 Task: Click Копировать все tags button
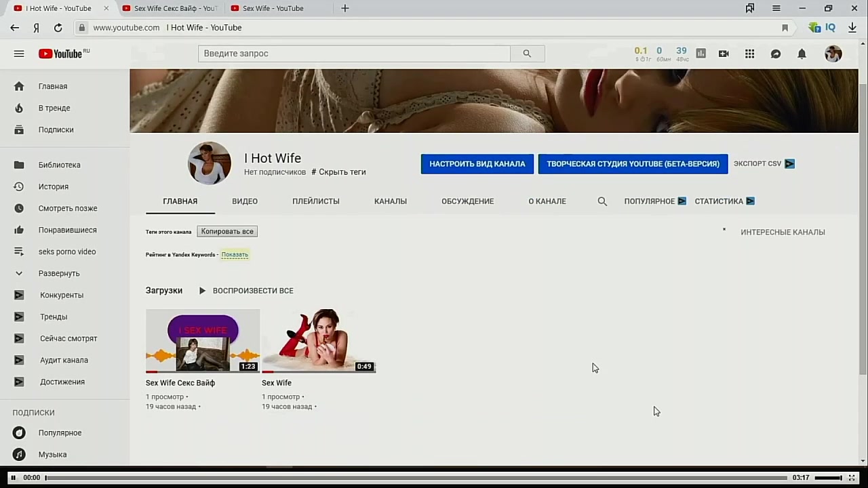[227, 232]
